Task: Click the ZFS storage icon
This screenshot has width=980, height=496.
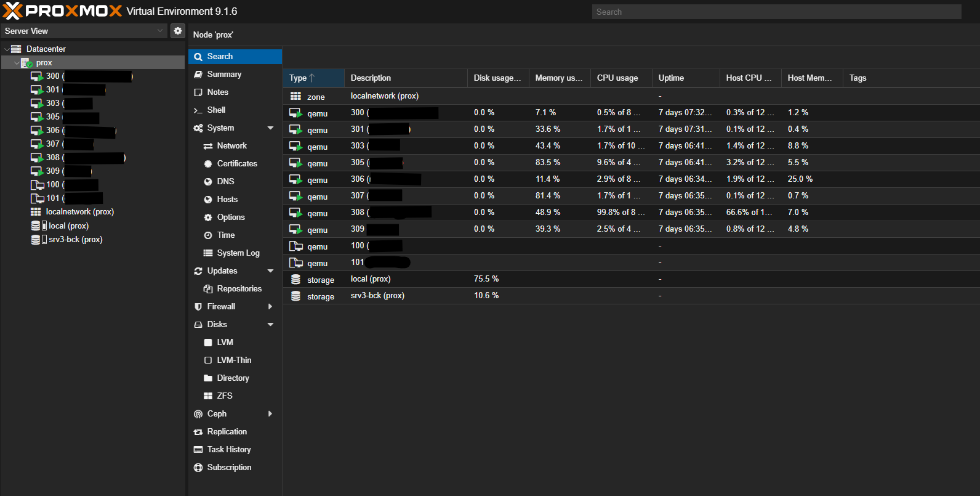Action: [208, 396]
